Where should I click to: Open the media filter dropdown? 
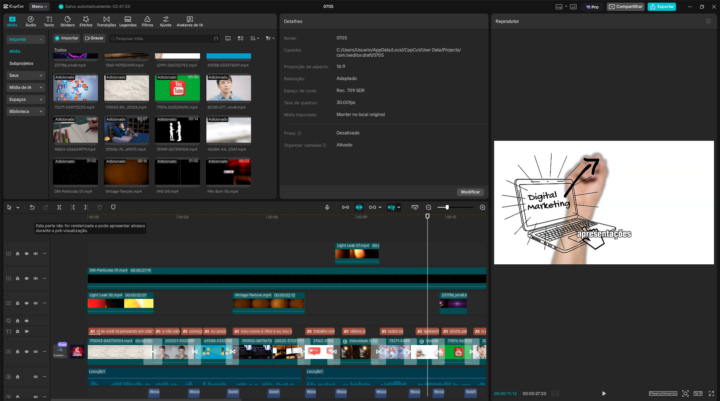(x=270, y=39)
